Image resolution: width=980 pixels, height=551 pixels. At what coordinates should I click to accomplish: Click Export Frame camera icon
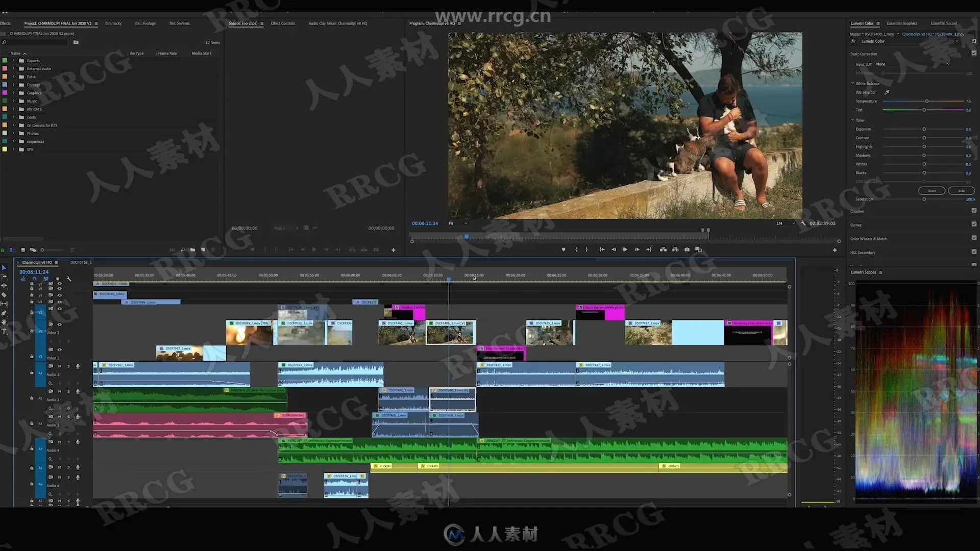(x=687, y=249)
